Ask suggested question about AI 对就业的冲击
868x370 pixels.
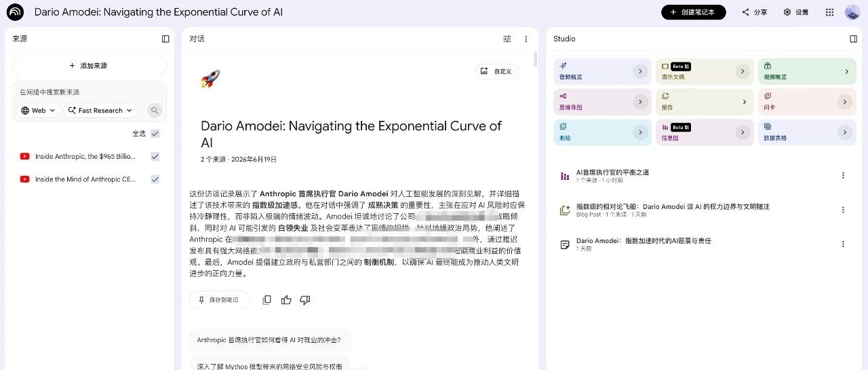(269, 340)
